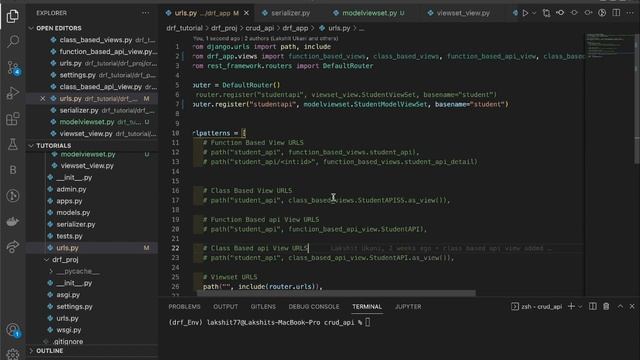Open the Testing flask view
This screenshot has width=640, height=360.
(x=13, y=144)
